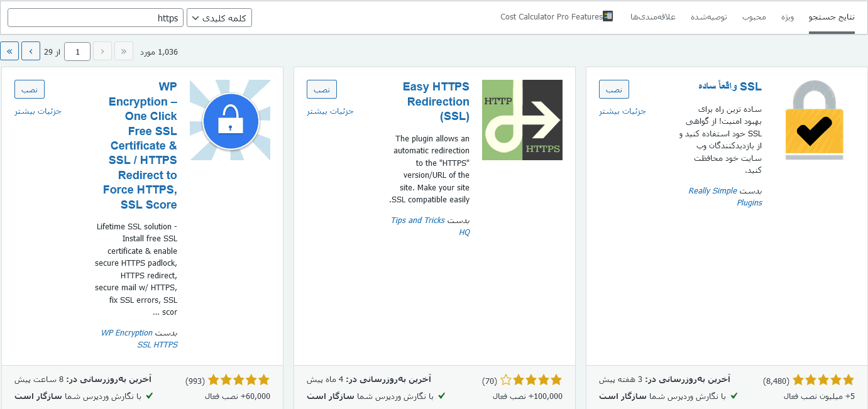Open the WP Encryption plugin title link
Screen dimensions: 868x409
140,146
